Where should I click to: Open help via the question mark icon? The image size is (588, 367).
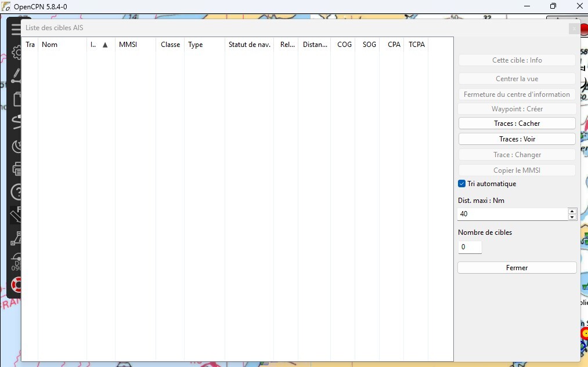point(16,192)
